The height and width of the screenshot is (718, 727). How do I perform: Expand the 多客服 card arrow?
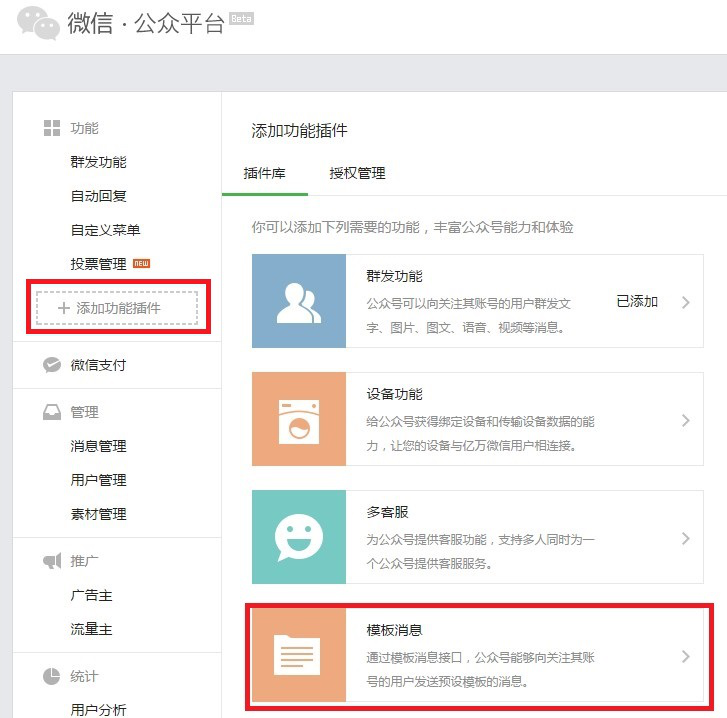click(686, 538)
